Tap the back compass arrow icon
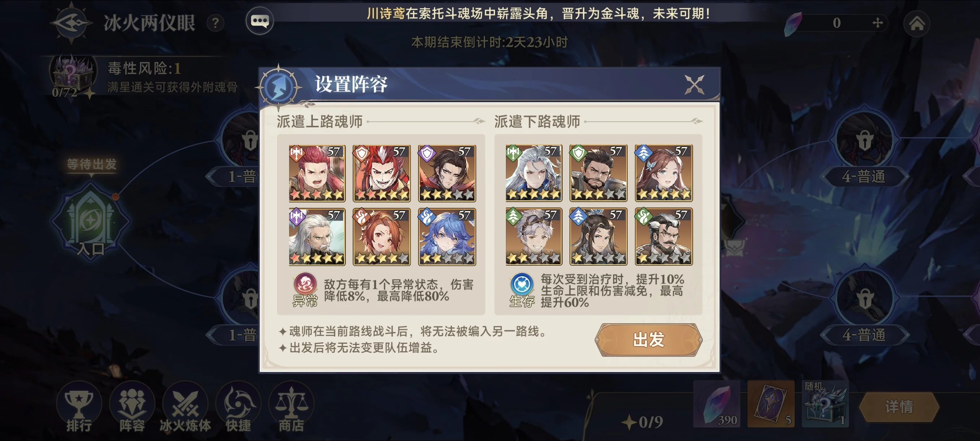 72,22
